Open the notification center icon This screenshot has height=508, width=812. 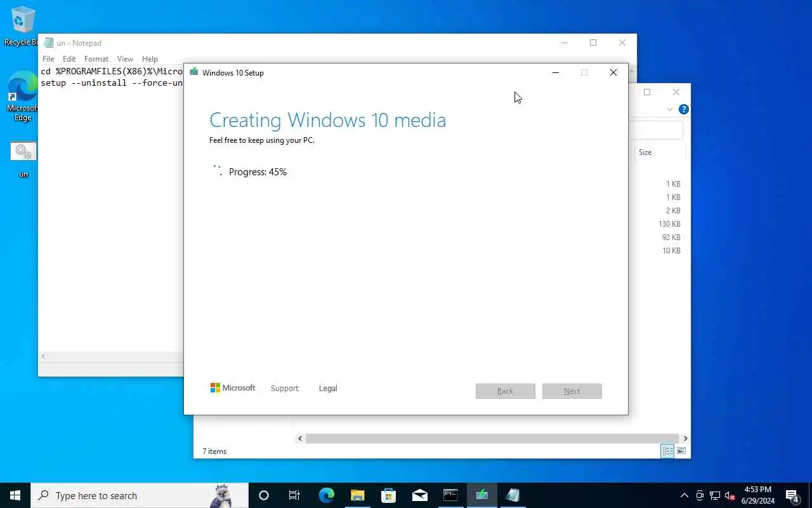[x=792, y=495]
